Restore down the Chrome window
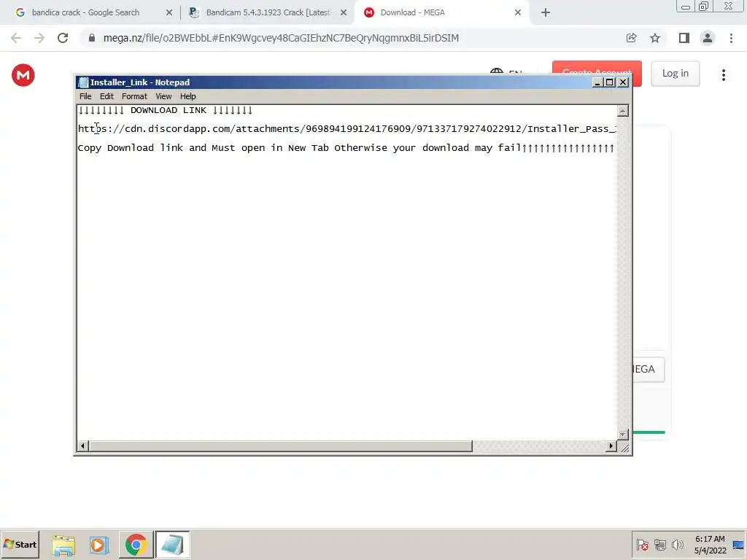Image resolution: width=747 pixels, height=560 pixels. point(704,7)
